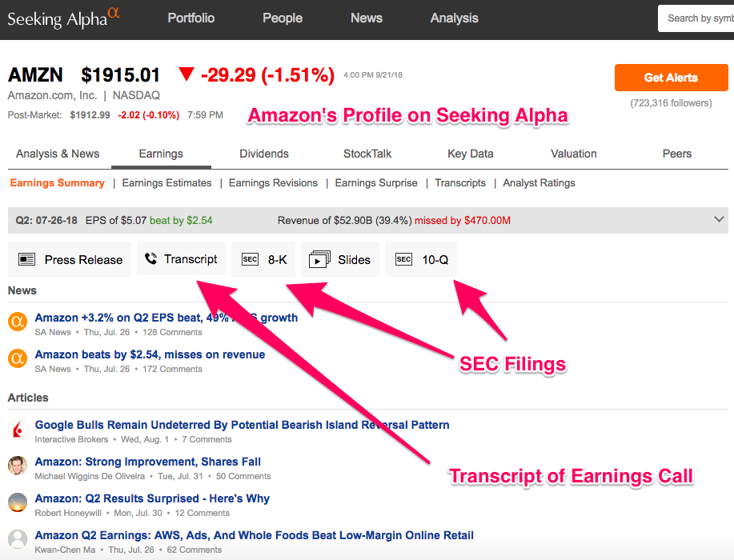This screenshot has height=560, width=734.
Task: Click the Slides presentation icon
Action: pos(319,259)
